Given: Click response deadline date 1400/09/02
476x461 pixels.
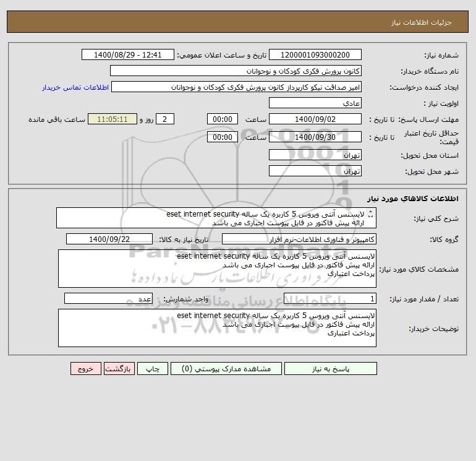Looking at the screenshot, I should pos(315,119).
